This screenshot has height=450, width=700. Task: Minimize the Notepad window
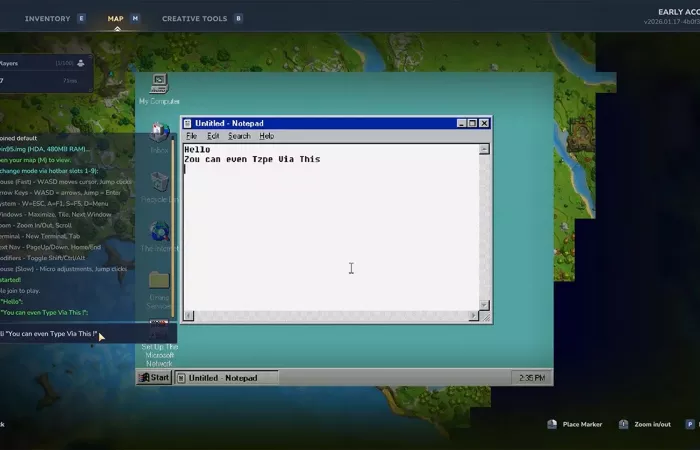coord(462,123)
